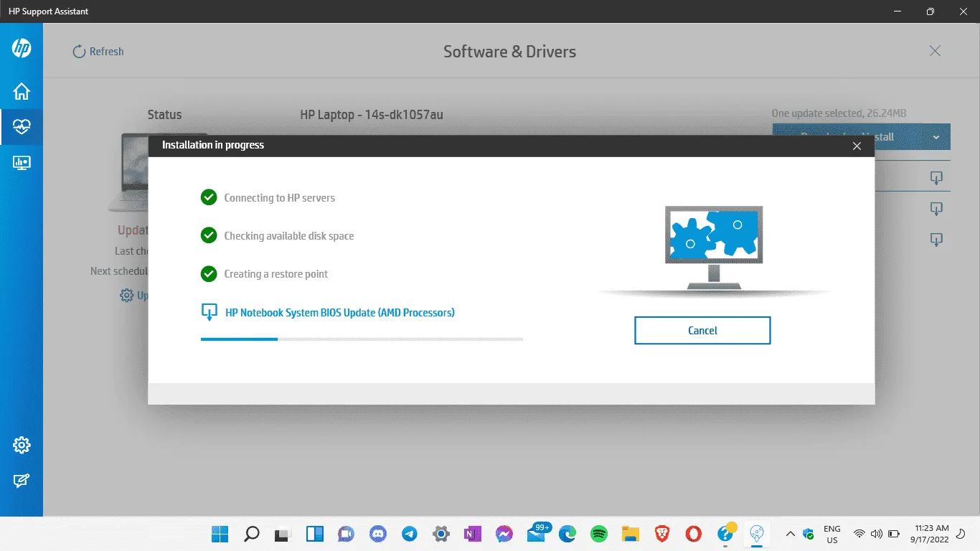
Task: Click green check beside Connecting to HP servers
Action: pyautogui.click(x=209, y=197)
